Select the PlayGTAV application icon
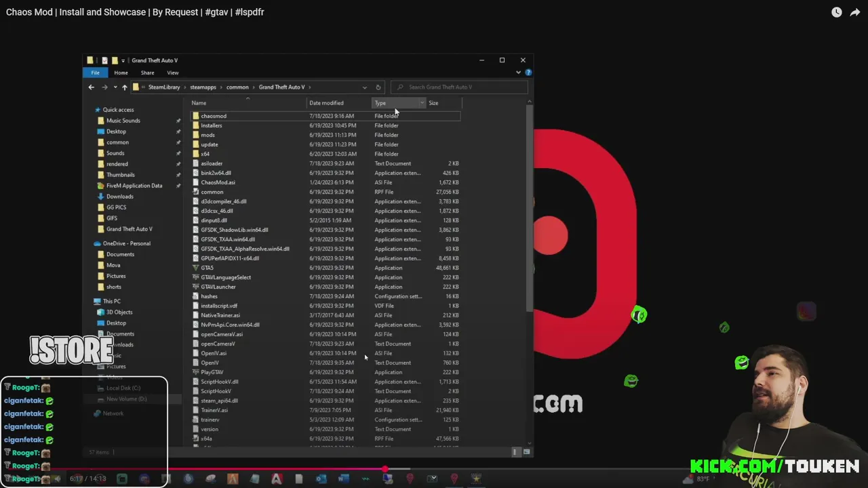 coord(195,372)
